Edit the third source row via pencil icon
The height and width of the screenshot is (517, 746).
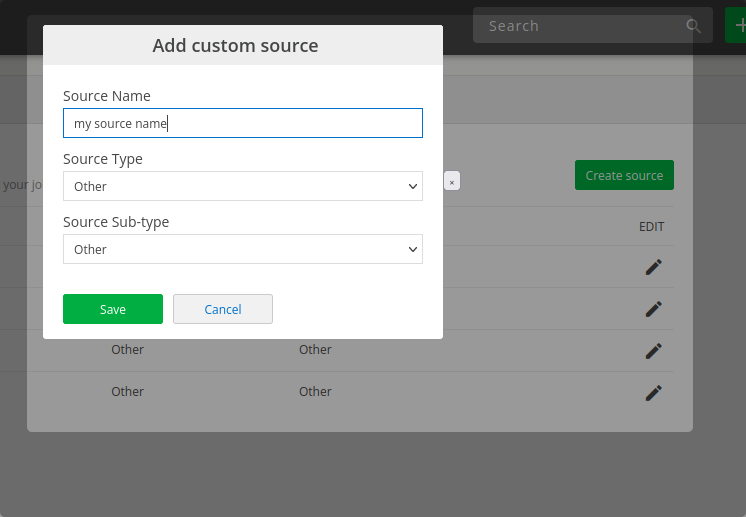[653, 351]
